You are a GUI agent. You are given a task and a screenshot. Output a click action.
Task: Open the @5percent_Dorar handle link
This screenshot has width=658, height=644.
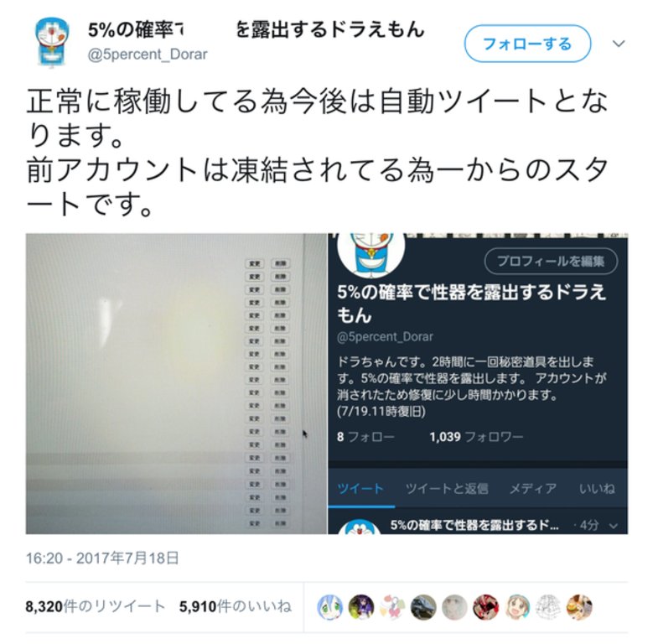[148, 55]
